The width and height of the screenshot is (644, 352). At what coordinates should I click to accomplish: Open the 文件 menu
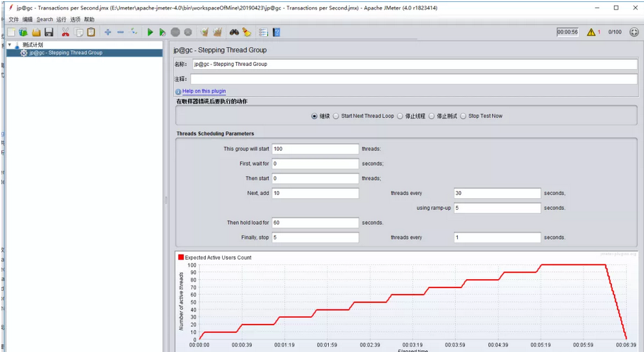click(14, 20)
